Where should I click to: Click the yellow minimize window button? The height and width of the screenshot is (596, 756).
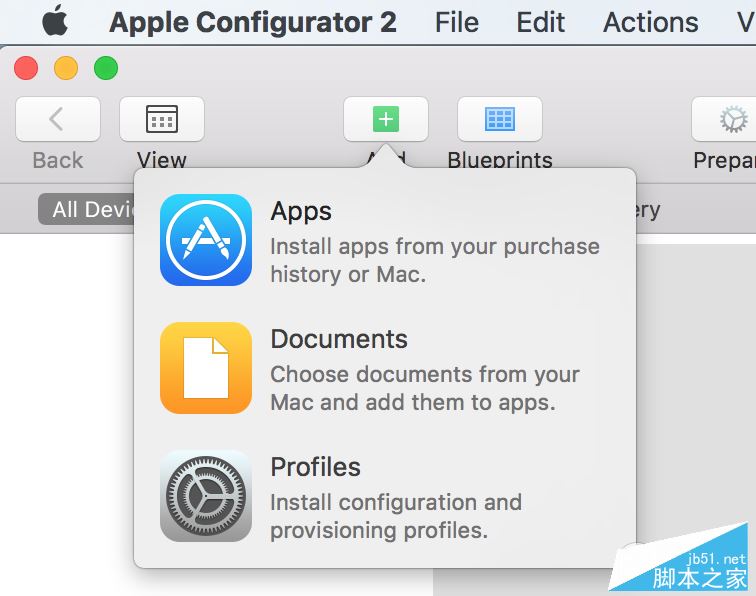click(x=66, y=68)
